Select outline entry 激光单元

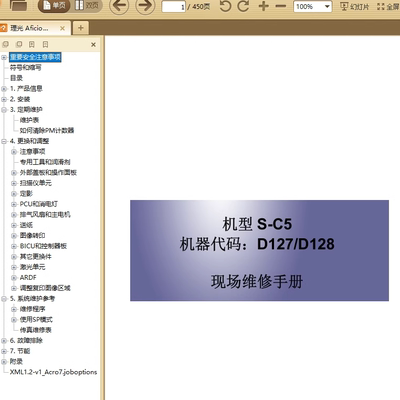(x=32, y=267)
